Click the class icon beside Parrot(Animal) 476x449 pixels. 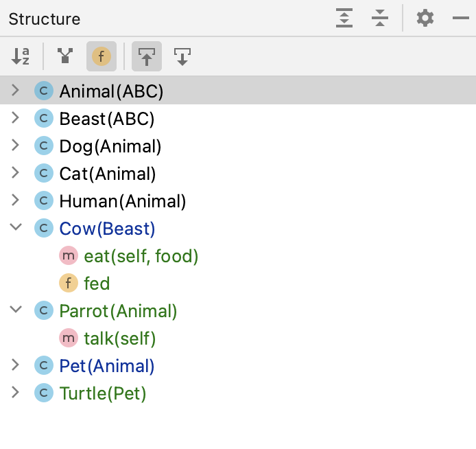(x=44, y=310)
